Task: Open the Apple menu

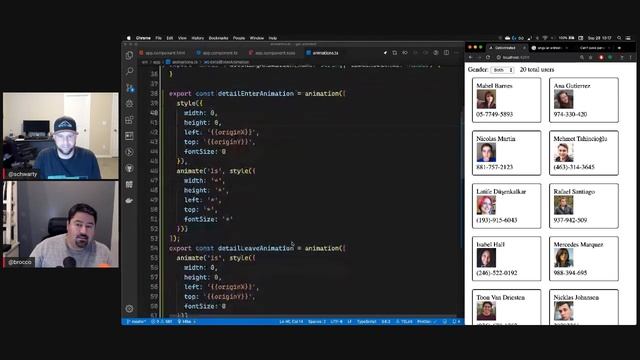Action: pyautogui.click(x=129, y=38)
